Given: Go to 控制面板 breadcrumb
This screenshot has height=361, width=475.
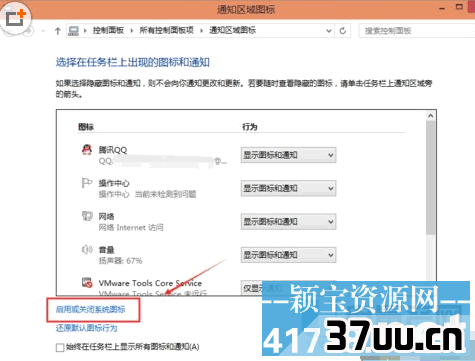Looking at the screenshot, I should [x=108, y=30].
